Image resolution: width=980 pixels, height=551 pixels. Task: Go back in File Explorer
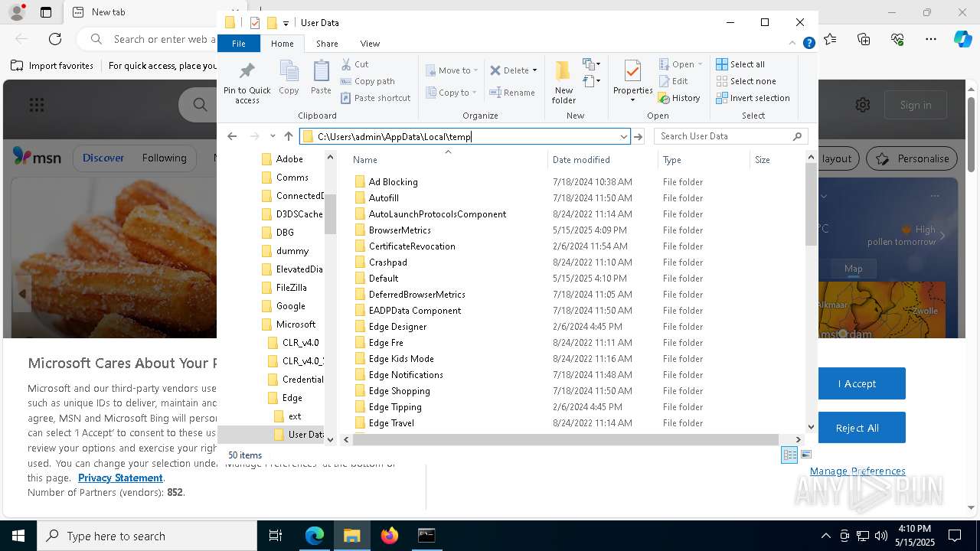coord(232,136)
